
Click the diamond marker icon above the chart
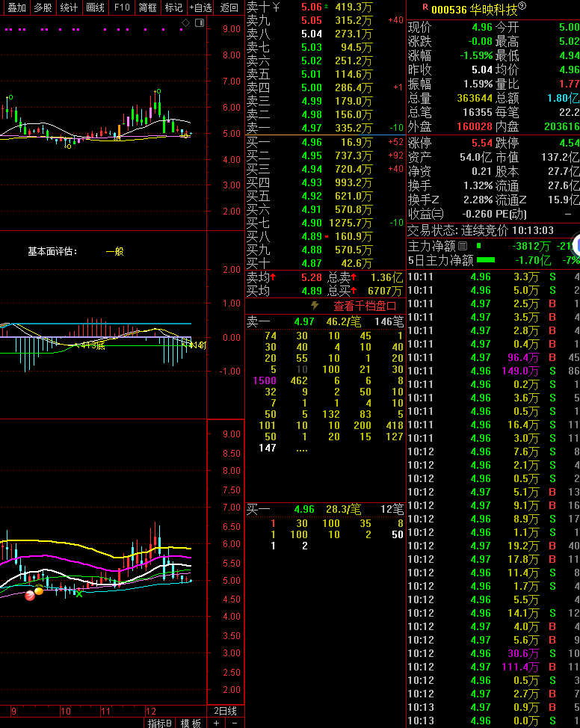[x=185, y=23]
